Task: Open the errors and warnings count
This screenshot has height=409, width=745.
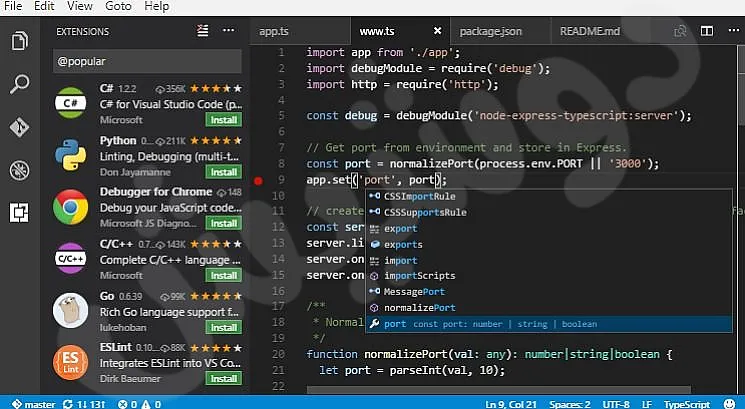Action: [140, 404]
